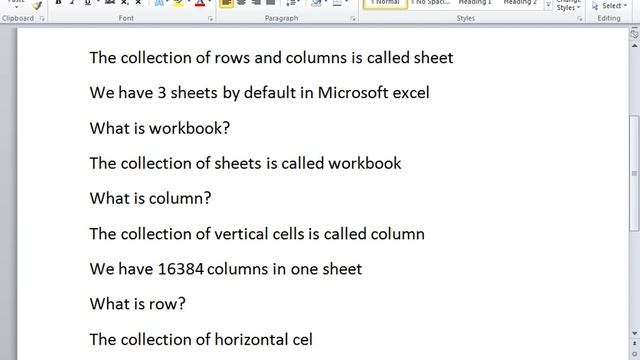
Task: Open Styles pane dialog launcher
Action: tap(580, 19)
